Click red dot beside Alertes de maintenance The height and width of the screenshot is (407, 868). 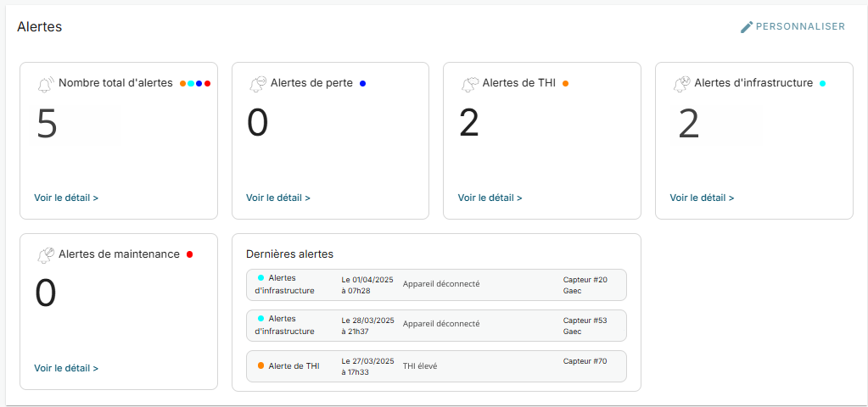(x=189, y=254)
